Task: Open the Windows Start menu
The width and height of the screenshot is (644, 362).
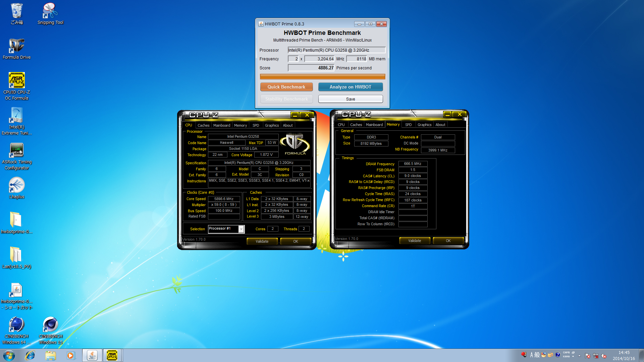Action: click(x=9, y=355)
